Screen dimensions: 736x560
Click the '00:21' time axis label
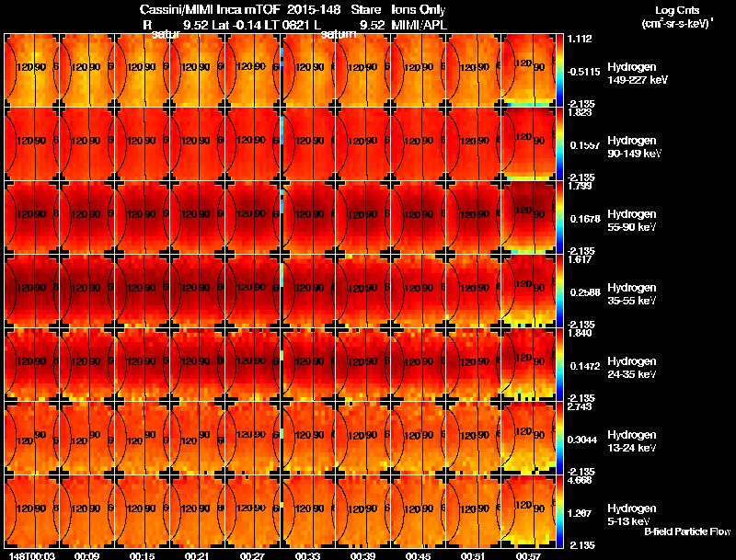[x=197, y=556]
